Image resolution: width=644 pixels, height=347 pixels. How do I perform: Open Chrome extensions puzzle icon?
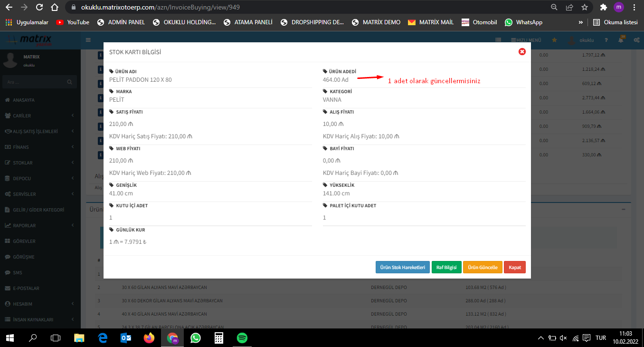coord(603,8)
